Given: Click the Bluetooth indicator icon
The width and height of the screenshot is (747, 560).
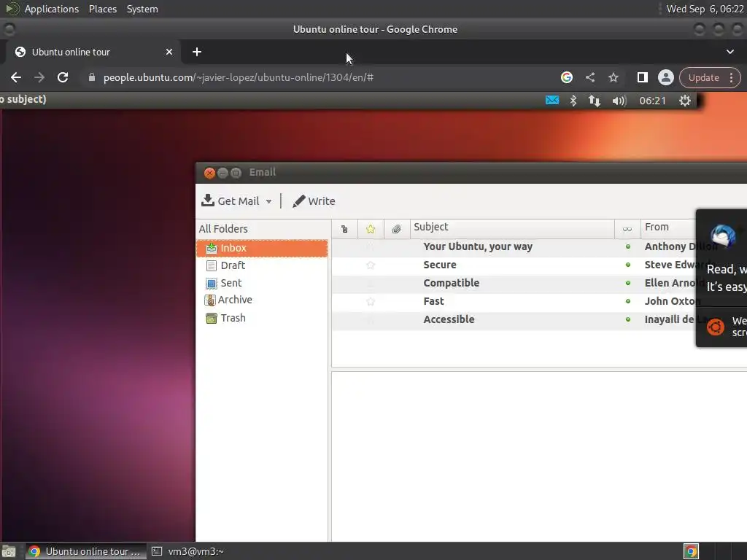Looking at the screenshot, I should coord(573,101).
